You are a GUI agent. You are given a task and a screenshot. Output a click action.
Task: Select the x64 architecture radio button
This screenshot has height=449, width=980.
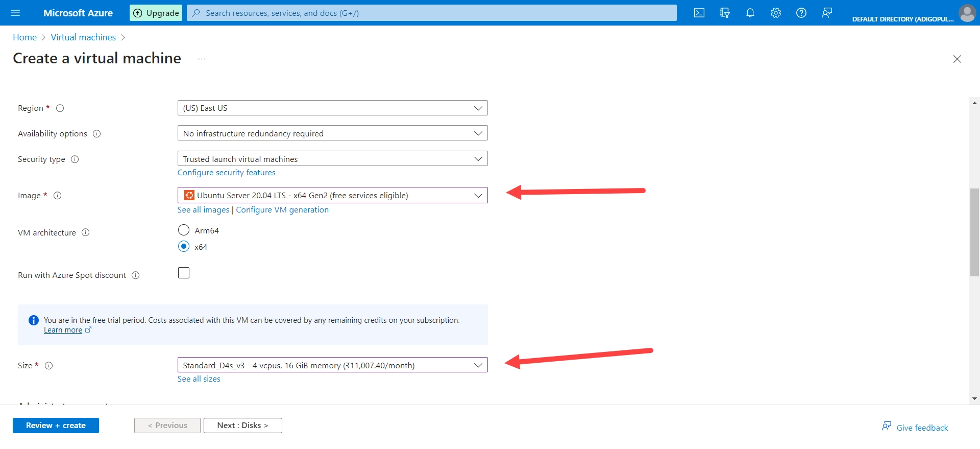[x=184, y=247]
